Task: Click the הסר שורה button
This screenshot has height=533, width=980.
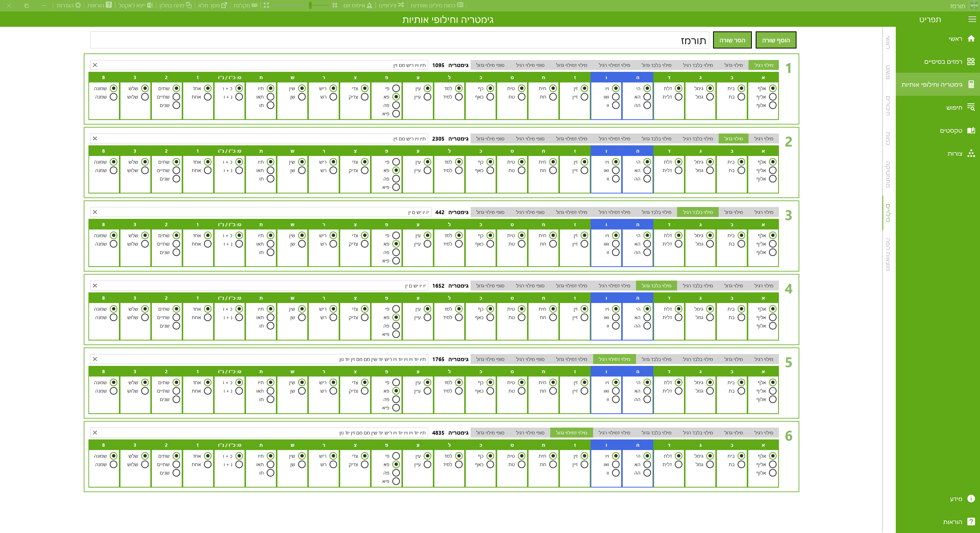Action: (x=732, y=40)
